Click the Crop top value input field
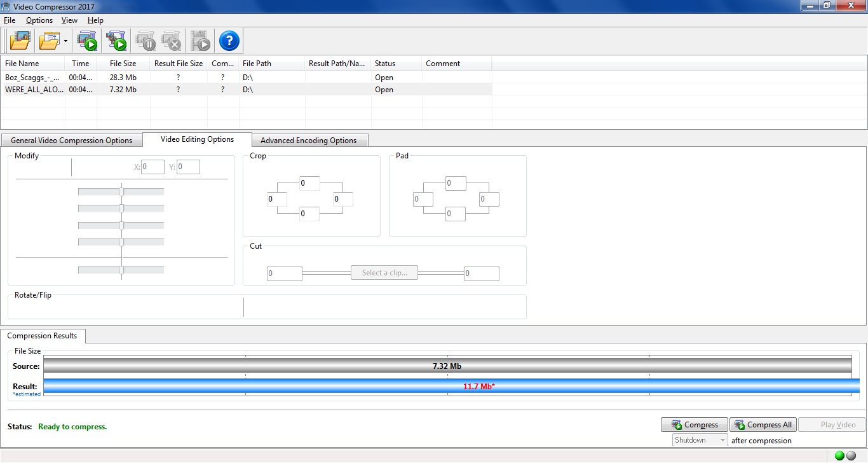 (309, 183)
